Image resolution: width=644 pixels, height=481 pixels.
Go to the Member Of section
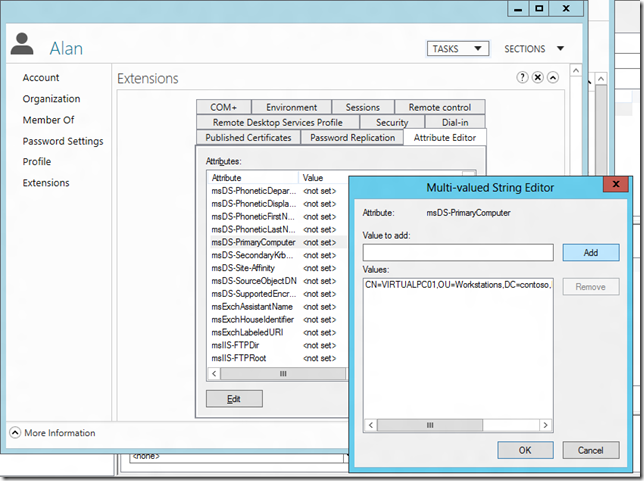coord(48,120)
